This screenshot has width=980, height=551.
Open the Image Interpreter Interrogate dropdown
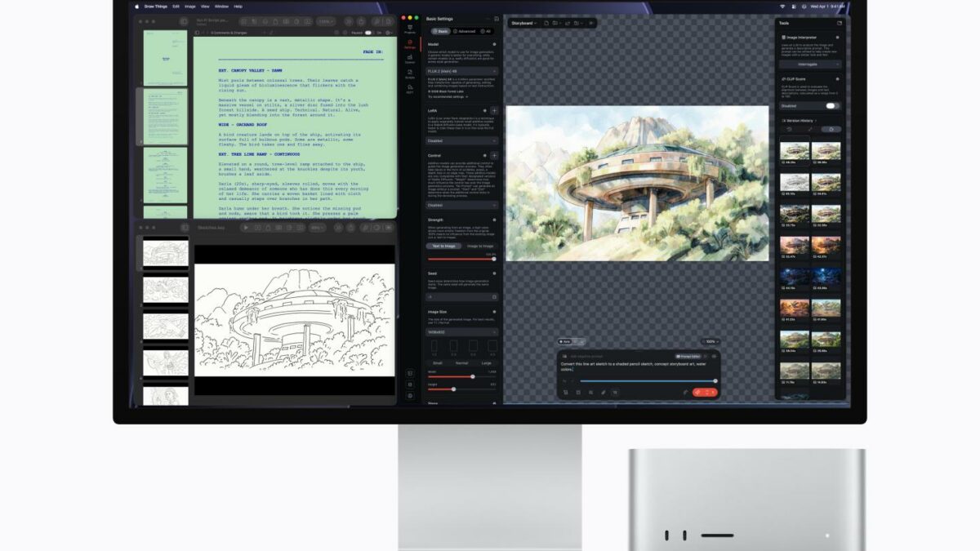pyautogui.click(x=810, y=64)
